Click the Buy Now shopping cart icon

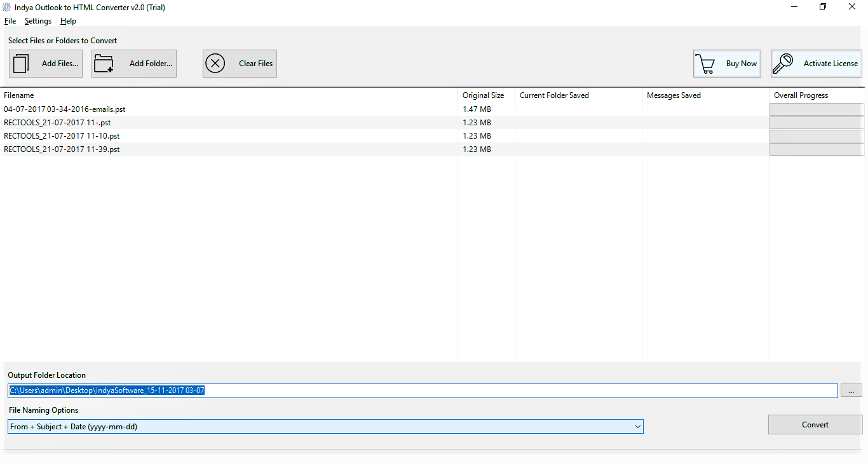pos(705,64)
